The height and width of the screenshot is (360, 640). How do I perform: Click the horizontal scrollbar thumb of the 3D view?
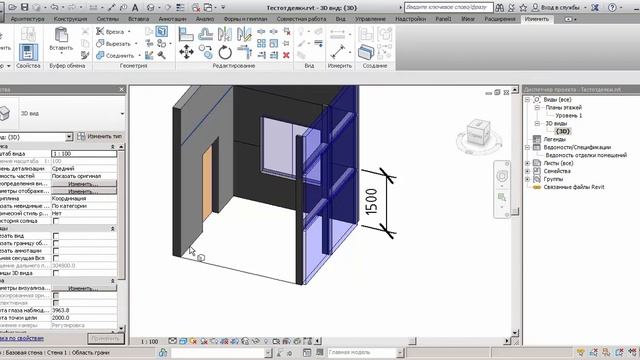(x=412, y=341)
